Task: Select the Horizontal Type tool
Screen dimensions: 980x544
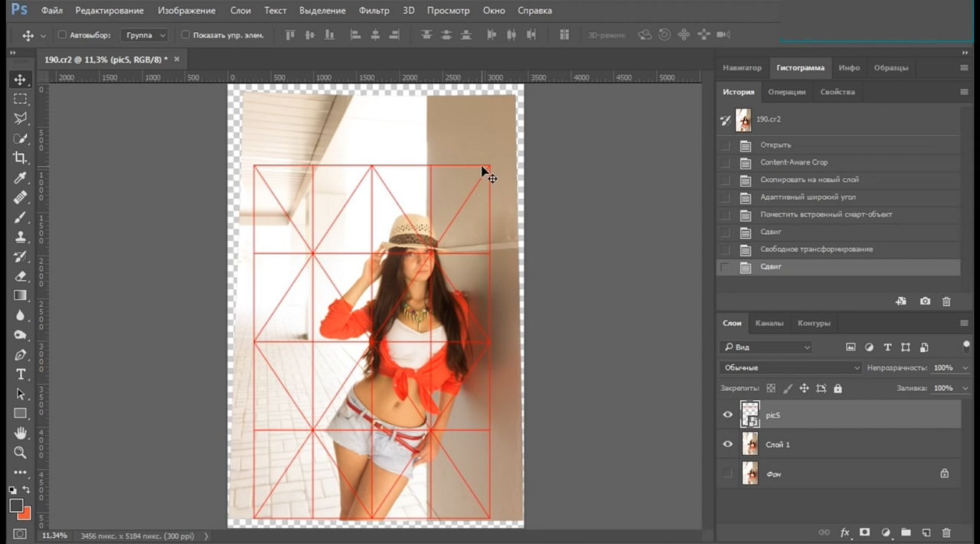Action: (x=20, y=374)
